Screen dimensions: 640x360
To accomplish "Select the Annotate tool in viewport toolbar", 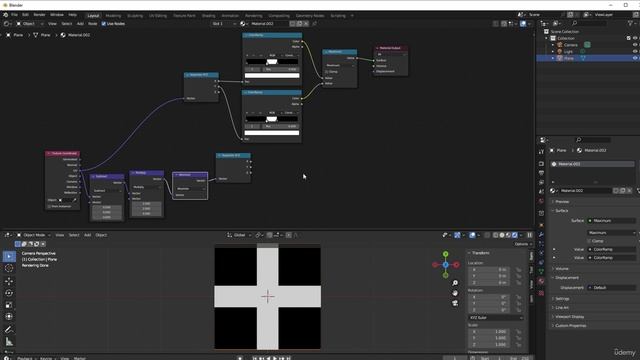I will (x=9, y=329).
